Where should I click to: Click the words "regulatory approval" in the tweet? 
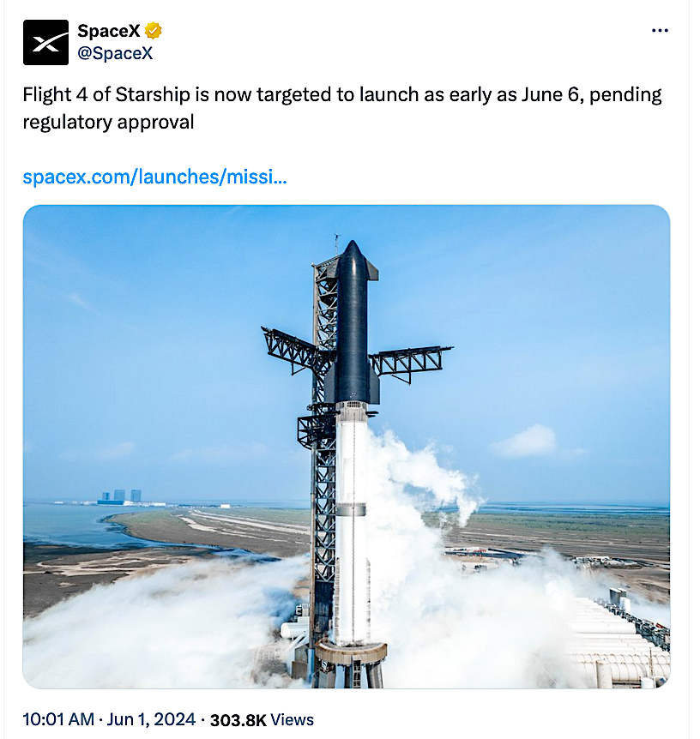pyautogui.click(x=108, y=122)
